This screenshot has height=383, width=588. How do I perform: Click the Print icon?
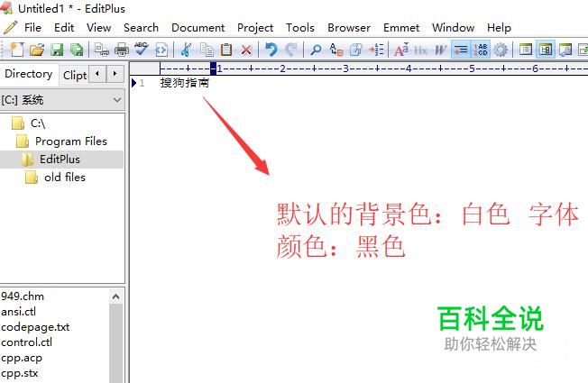click(x=122, y=50)
